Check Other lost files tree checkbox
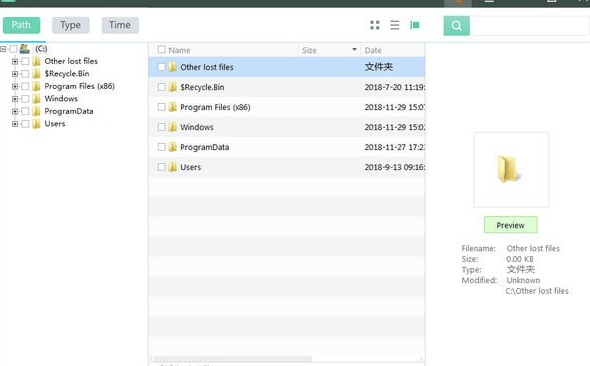This screenshot has height=366, width=590. coord(25,61)
